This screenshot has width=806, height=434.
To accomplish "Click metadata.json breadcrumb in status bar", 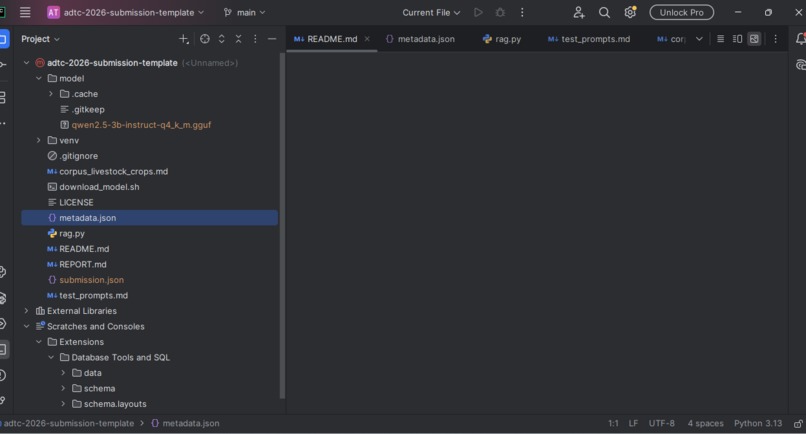I will pyautogui.click(x=186, y=423).
